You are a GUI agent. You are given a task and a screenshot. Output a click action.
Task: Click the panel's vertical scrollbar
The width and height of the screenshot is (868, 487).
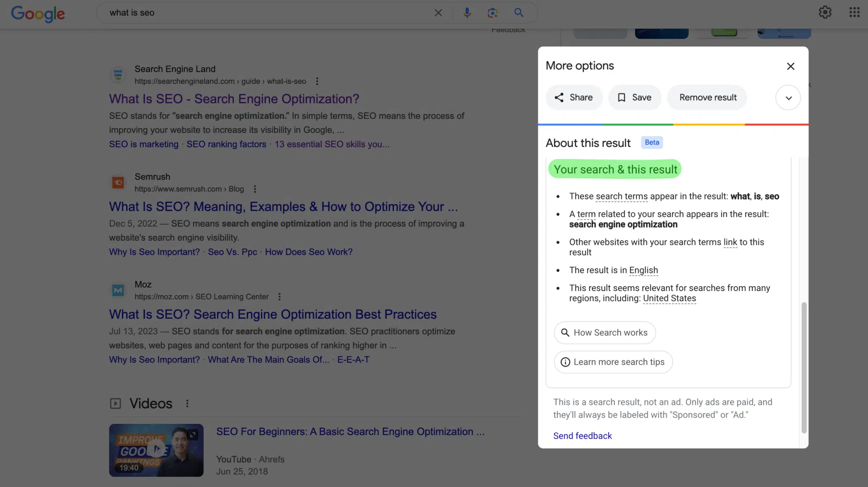(804, 368)
